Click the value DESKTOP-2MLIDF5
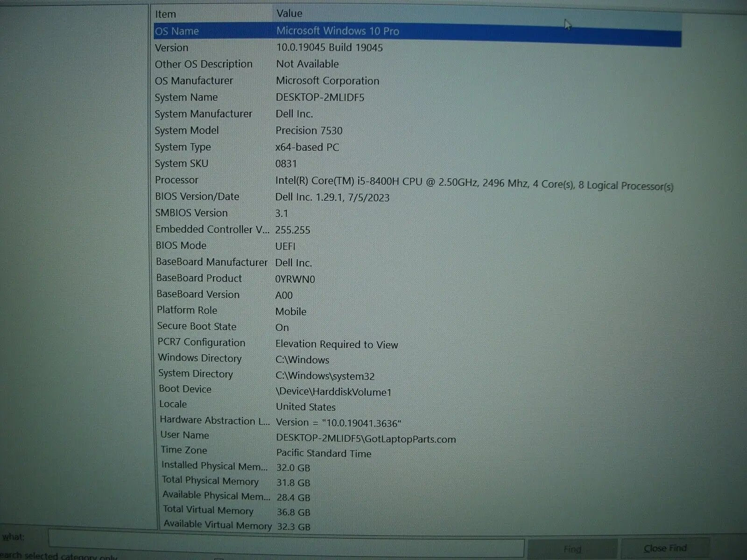The width and height of the screenshot is (747, 560). click(x=320, y=98)
